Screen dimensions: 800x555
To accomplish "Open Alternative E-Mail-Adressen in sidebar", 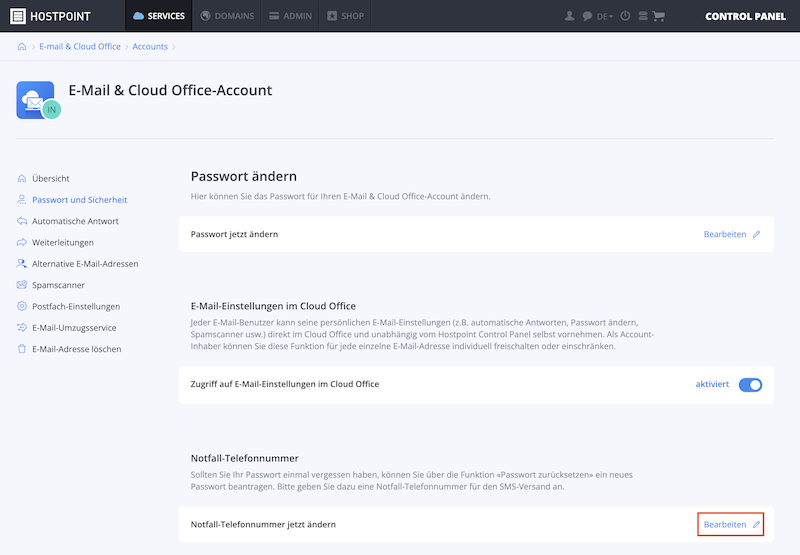I will 85,264.
